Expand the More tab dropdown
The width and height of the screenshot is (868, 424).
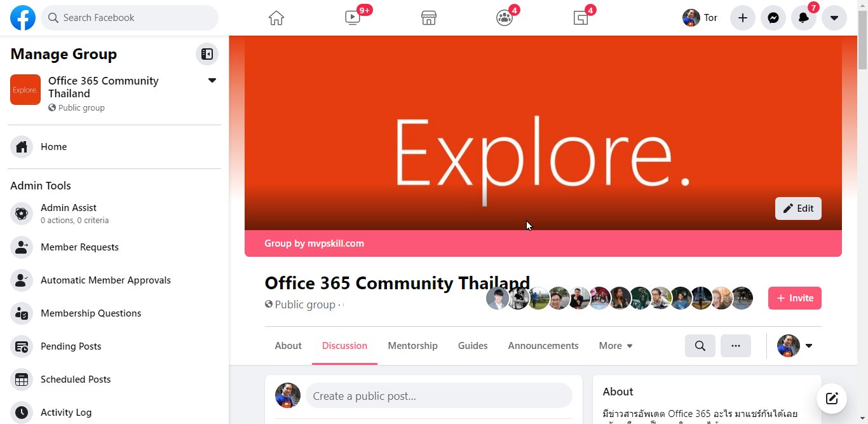[x=616, y=346]
